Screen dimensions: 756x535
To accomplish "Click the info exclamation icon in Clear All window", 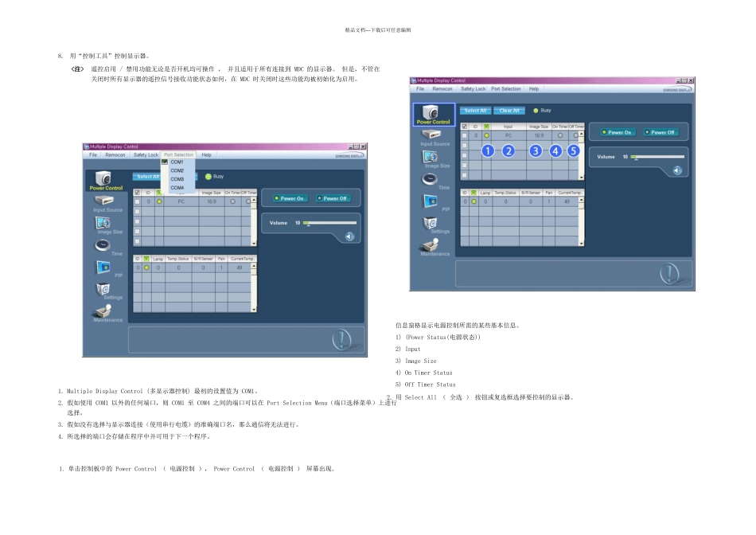I will [x=669, y=274].
